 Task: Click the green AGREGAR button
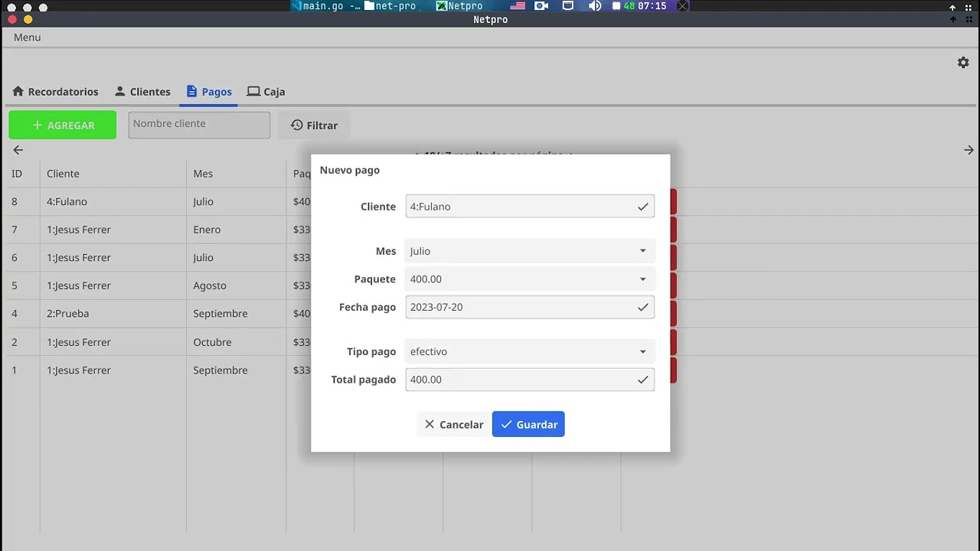[63, 126]
